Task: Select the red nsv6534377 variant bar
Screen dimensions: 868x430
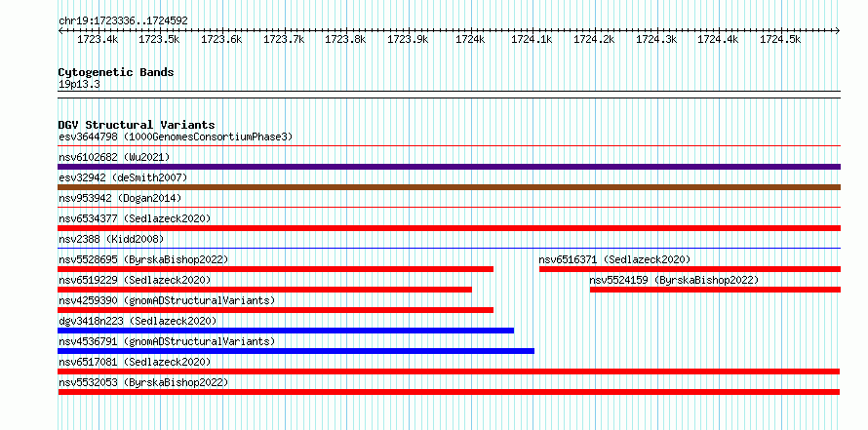Action: point(449,228)
